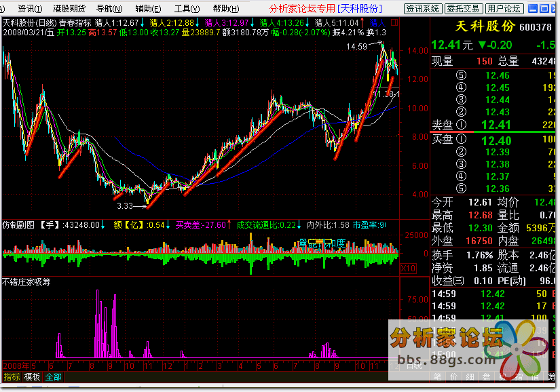Switch to the 指标 tab
The height and width of the screenshot is (392, 560).
click(x=12, y=376)
